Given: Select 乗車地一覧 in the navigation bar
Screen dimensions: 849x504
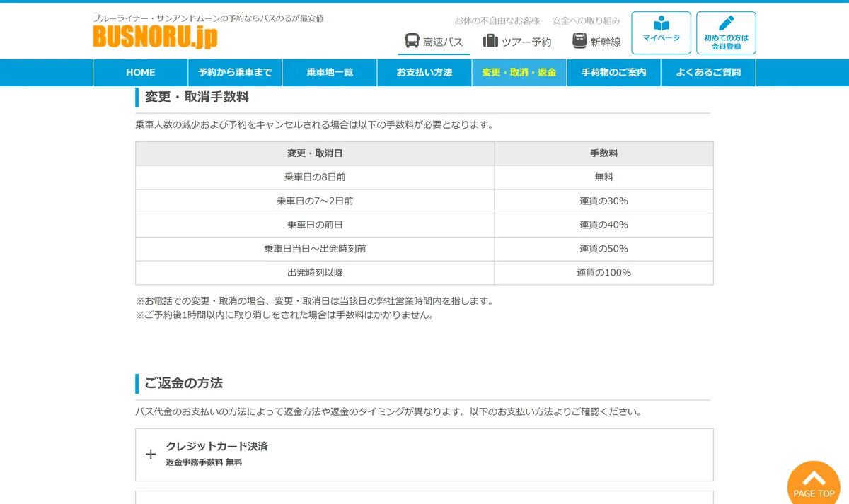Looking at the screenshot, I should click(x=330, y=72).
